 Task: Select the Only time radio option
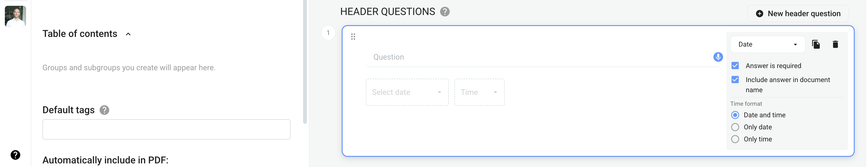pos(735,139)
